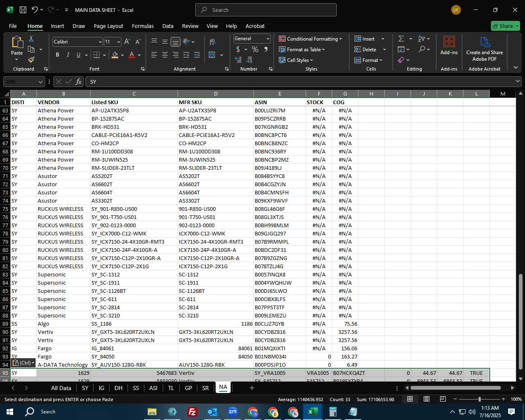Click the Wrap Text icon
Image resolution: width=525 pixels, height=420 pixels.
click(212, 41)
